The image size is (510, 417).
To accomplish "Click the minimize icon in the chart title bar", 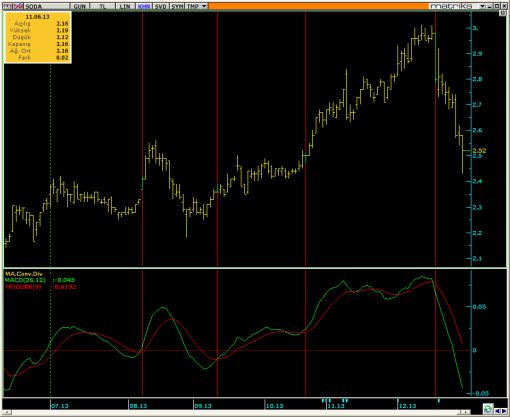I will click(x=490, y=6).
